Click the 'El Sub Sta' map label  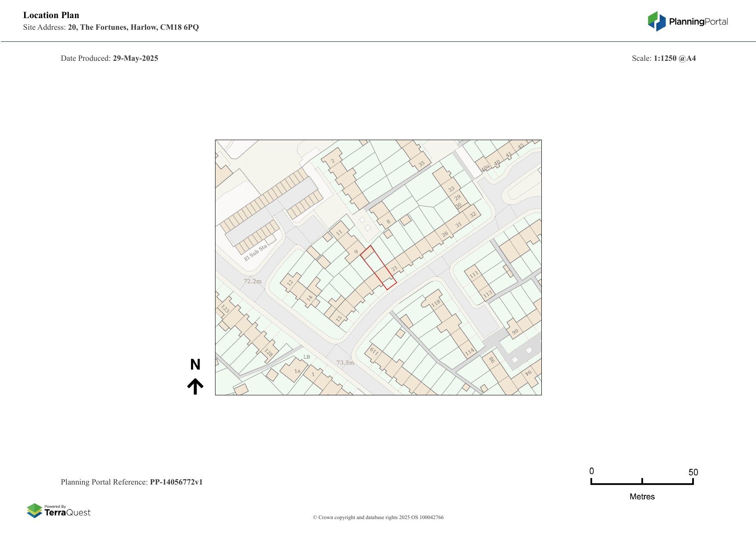256,253
